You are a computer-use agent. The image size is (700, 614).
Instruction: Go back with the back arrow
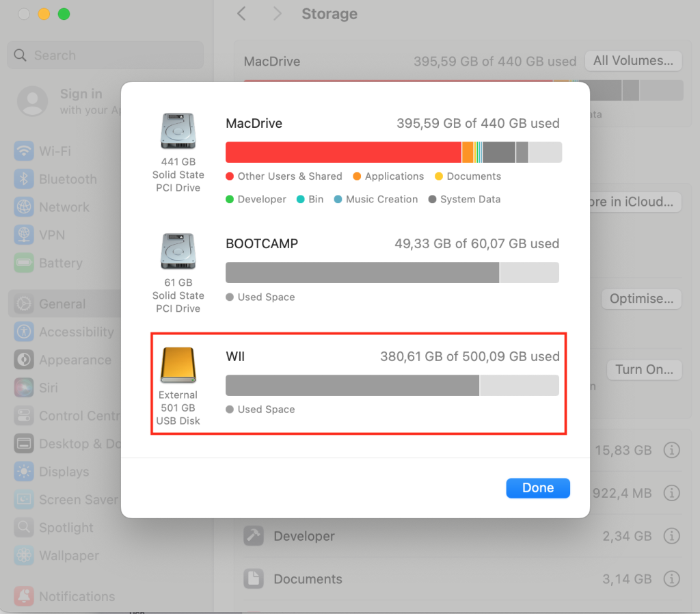click(241, 14)
